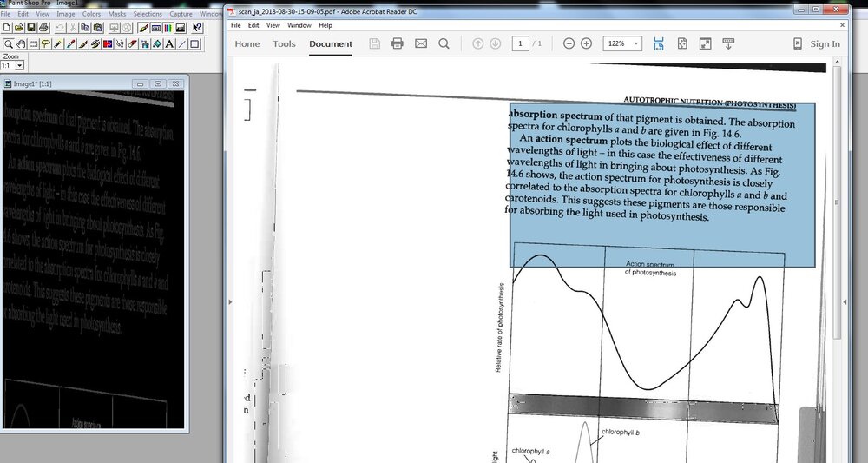Enter Acrobat full screen mode
This screenshot has height=463, width=868.
pos(705,43)
